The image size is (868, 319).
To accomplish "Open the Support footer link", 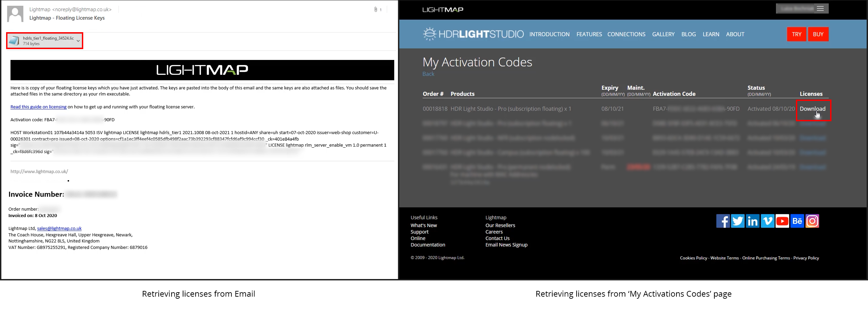I will [420, 232].
